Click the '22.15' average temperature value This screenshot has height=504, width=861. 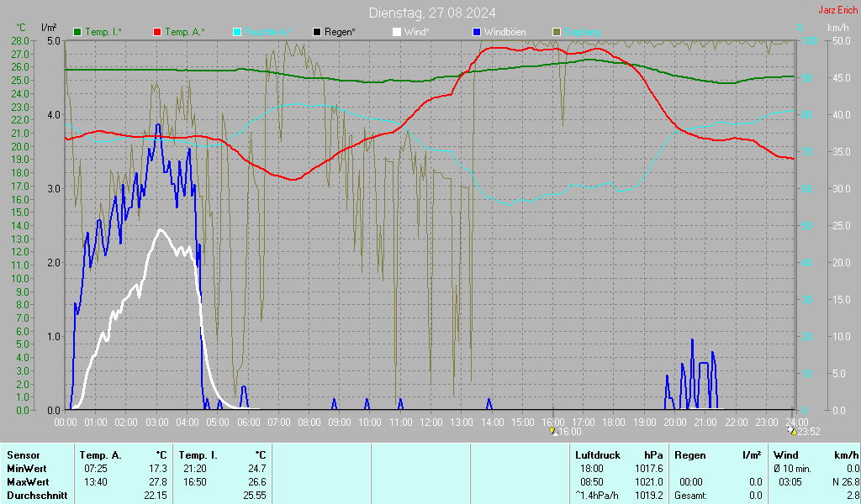[156, 496]
